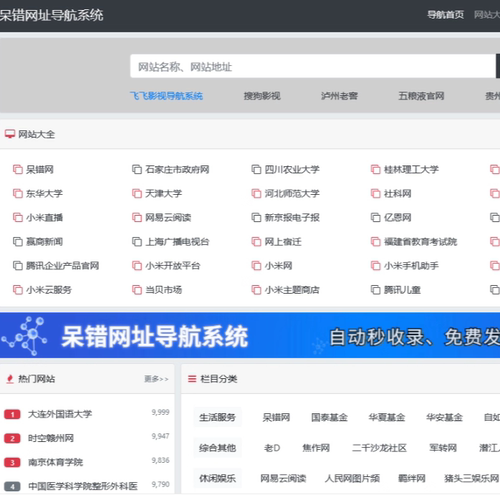The width and height of the screenshot is (500, 500).
Task: Click the icon beside 网上宿迁
Action: point(256,242)
